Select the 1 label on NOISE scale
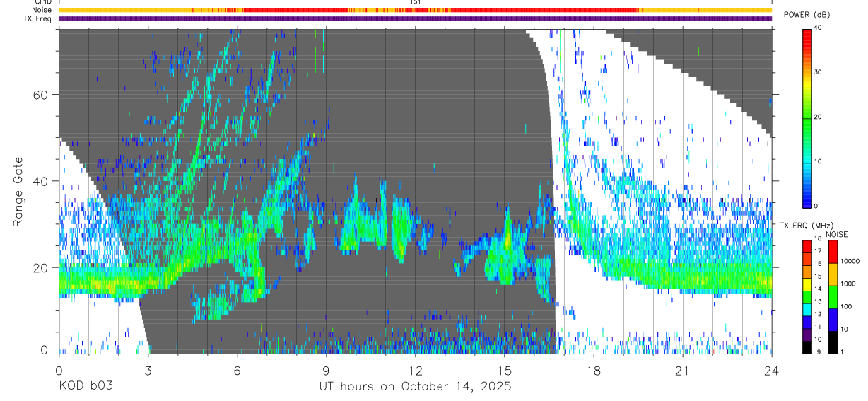The image size is (868, 401). tap(843, 352)
